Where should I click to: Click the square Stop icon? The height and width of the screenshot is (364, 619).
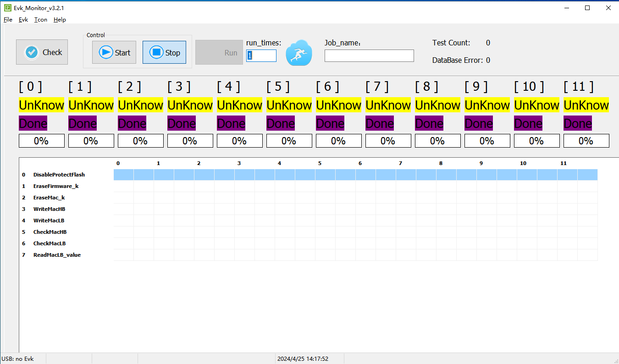(x=156, y=52)
